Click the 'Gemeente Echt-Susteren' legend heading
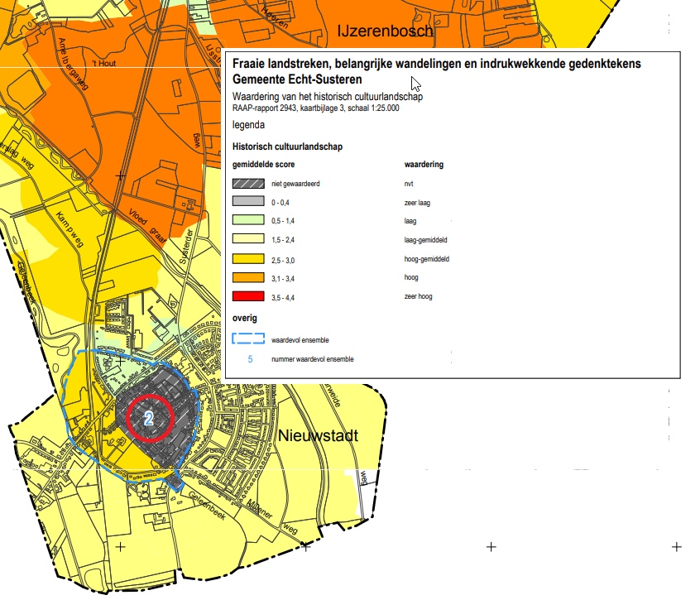Image resolution: width=700 pixels, height=600 pixels. 297,79
